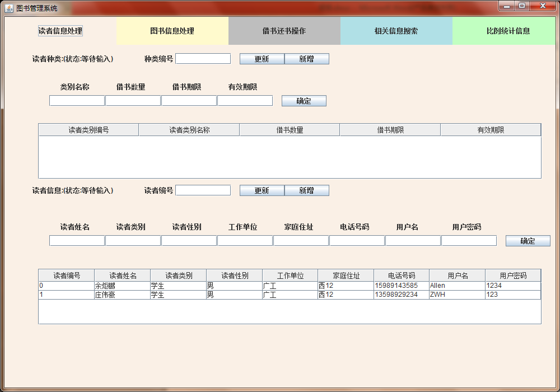Click 新增 button for reader information
This screenshot has height=392, width=560.
tap(307, 190)
